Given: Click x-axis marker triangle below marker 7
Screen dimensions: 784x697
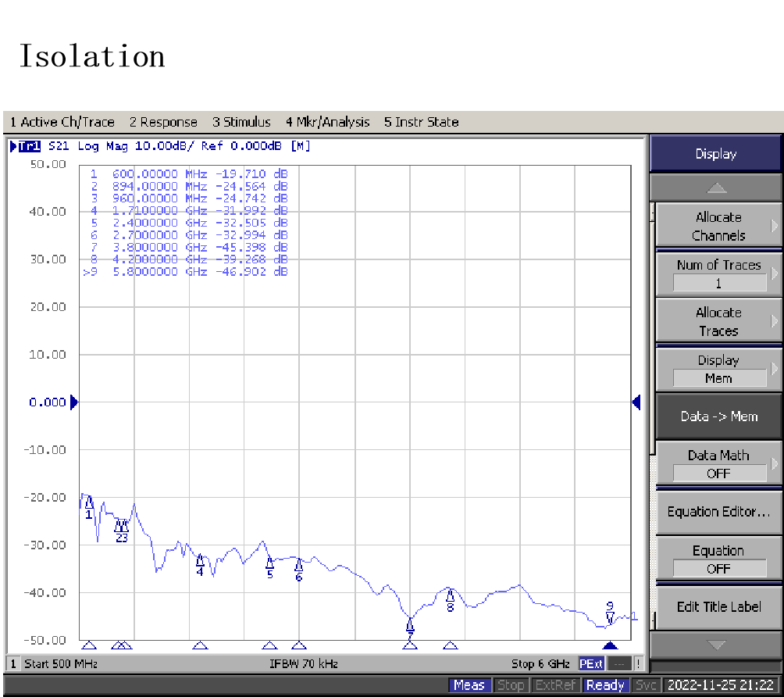Looking at the screenshot, I should [x=410, y=645].
